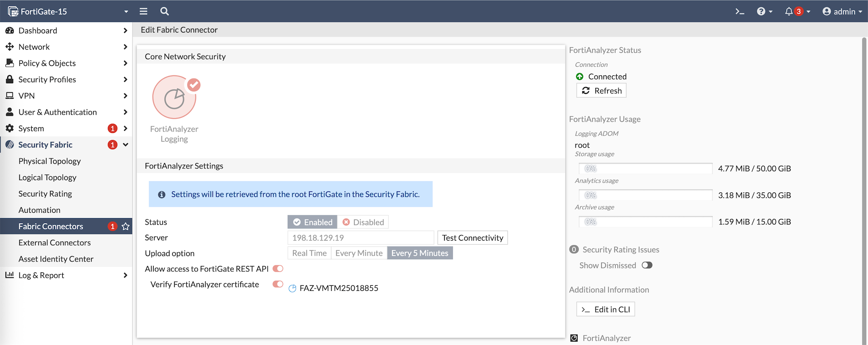868x345 pixels.
Task: Open the help question mark menu
Action: tap(761, 11)
